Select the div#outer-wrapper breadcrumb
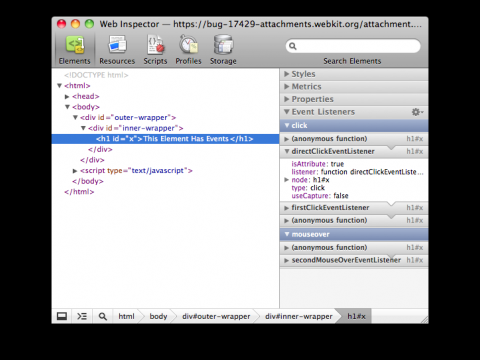The image size is (480, 360). (216, 316)
